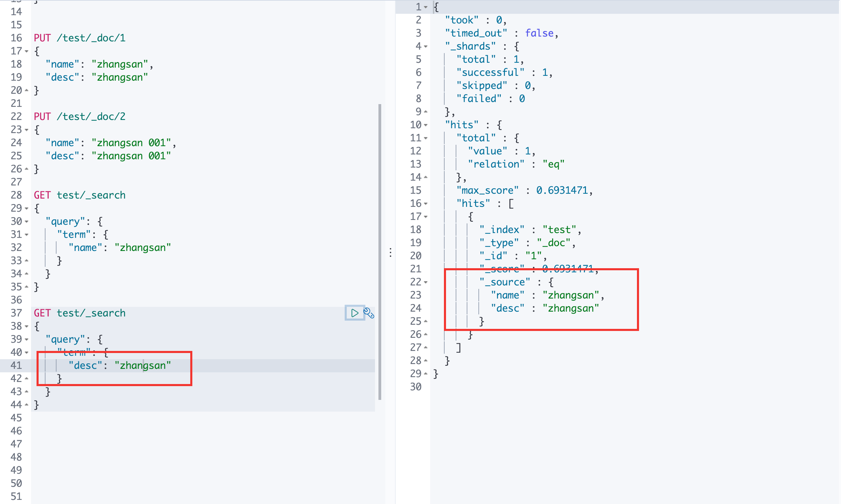This screenshot has width=841, height=504.
Task: Fold the term block at line 40
Action: [x=27, y=353]
